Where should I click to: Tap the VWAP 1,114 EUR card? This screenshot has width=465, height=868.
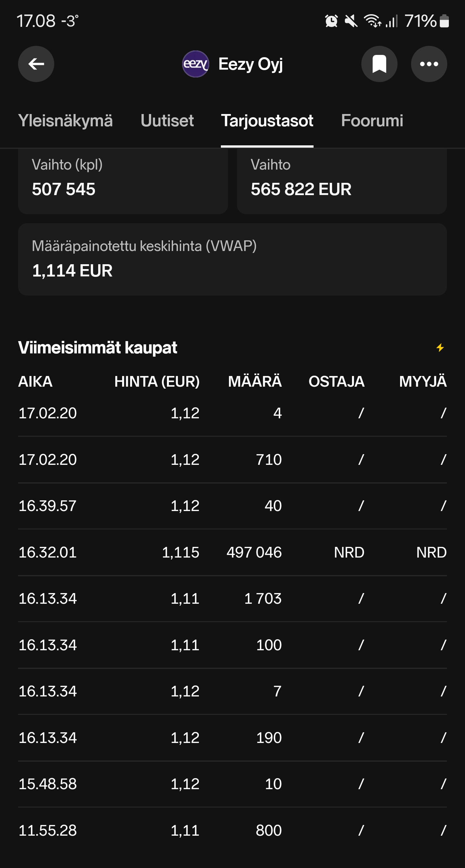232,259
